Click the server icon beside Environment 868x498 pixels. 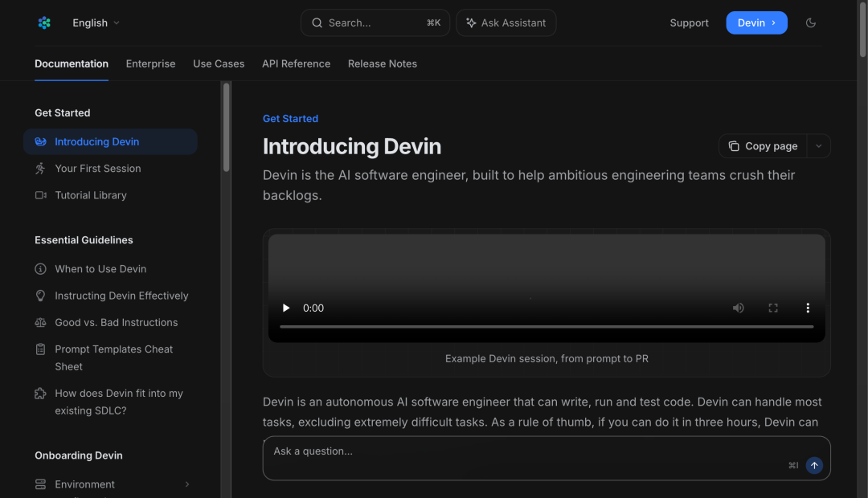tap(40, 484)
